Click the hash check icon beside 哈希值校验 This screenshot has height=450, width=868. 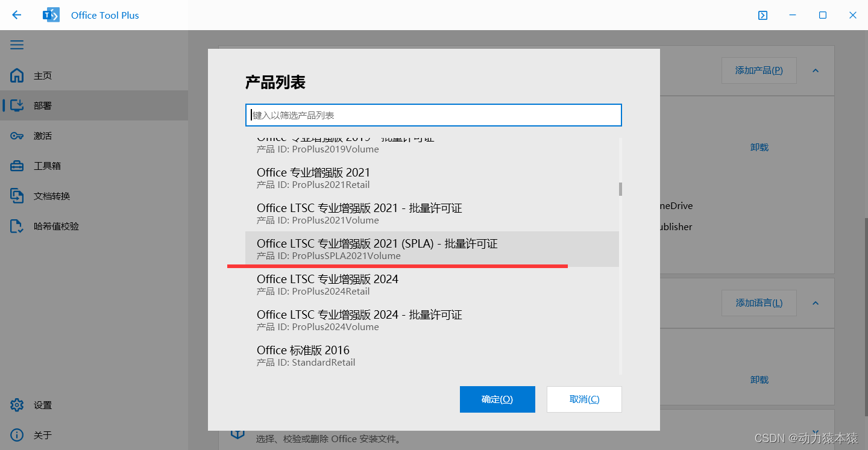click(x=17, y=226)
